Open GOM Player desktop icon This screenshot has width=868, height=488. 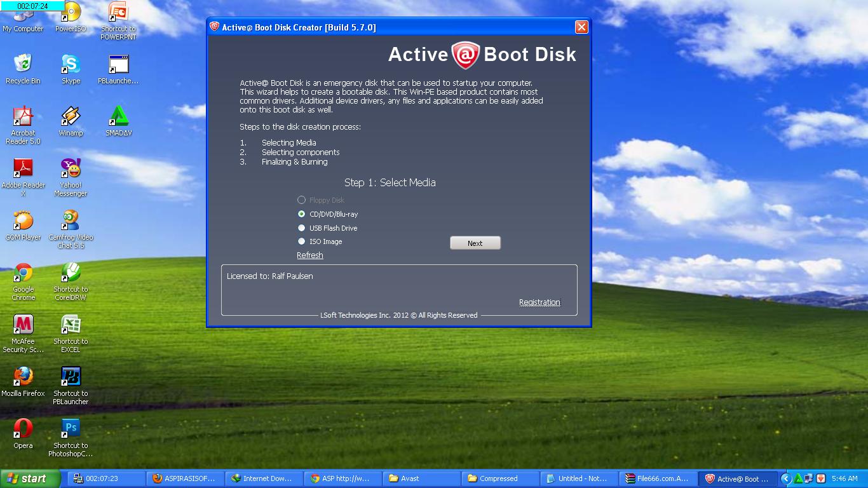tap(23, 226)
